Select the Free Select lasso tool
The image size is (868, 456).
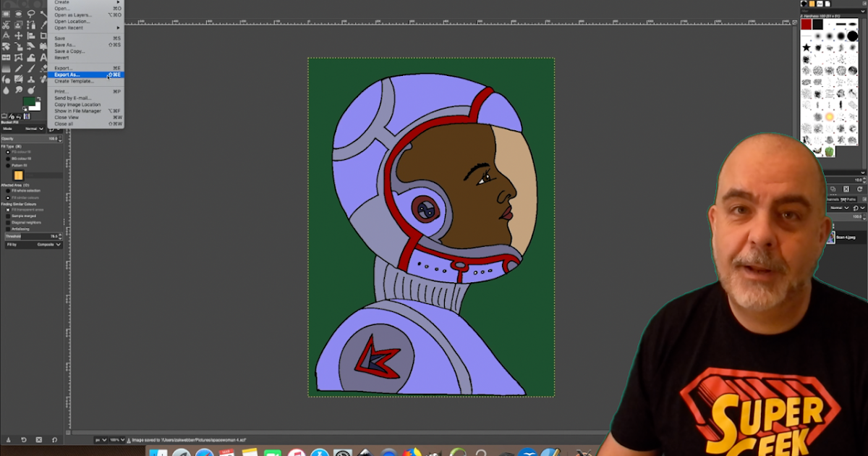click(31, 14)
